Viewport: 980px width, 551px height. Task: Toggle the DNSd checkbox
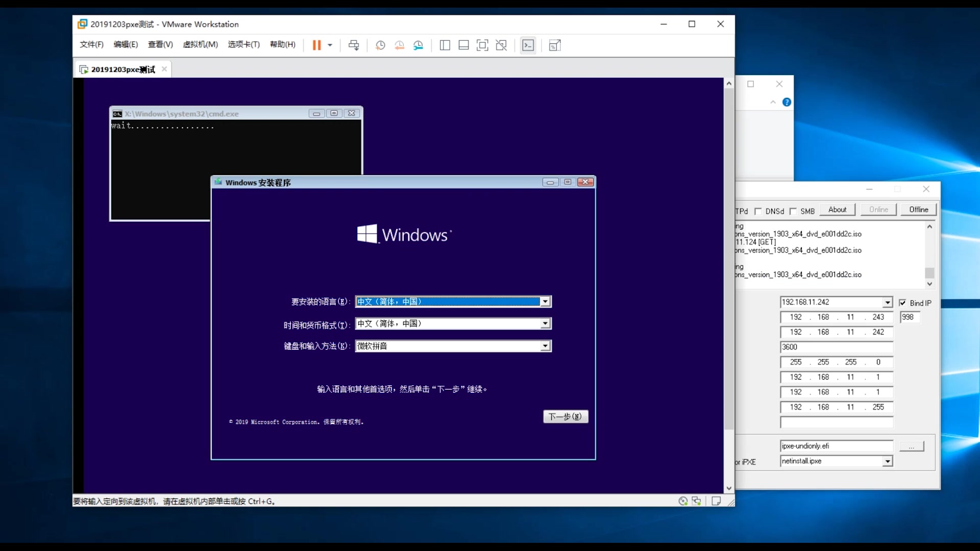pyautogui.click(x=758, y=211)
